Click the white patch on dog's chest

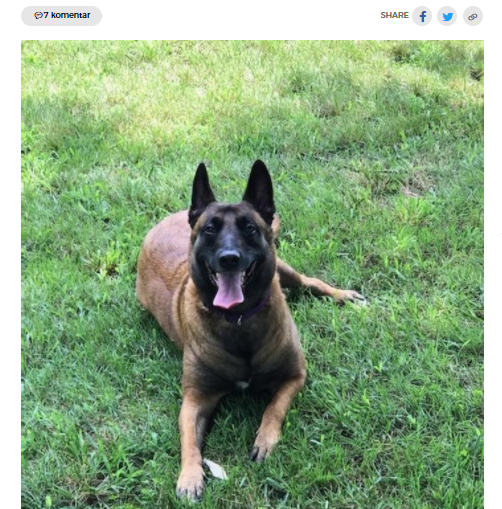[242, 384]
